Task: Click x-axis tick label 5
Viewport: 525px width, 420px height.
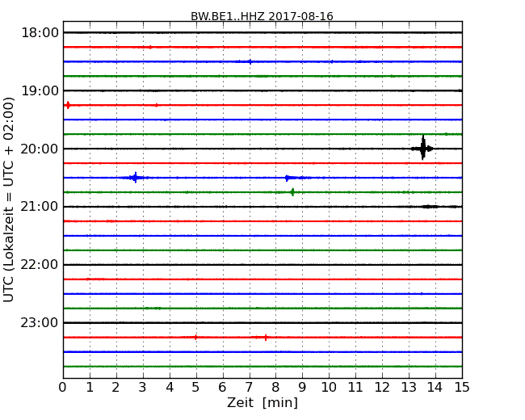Action: point(196,388)
